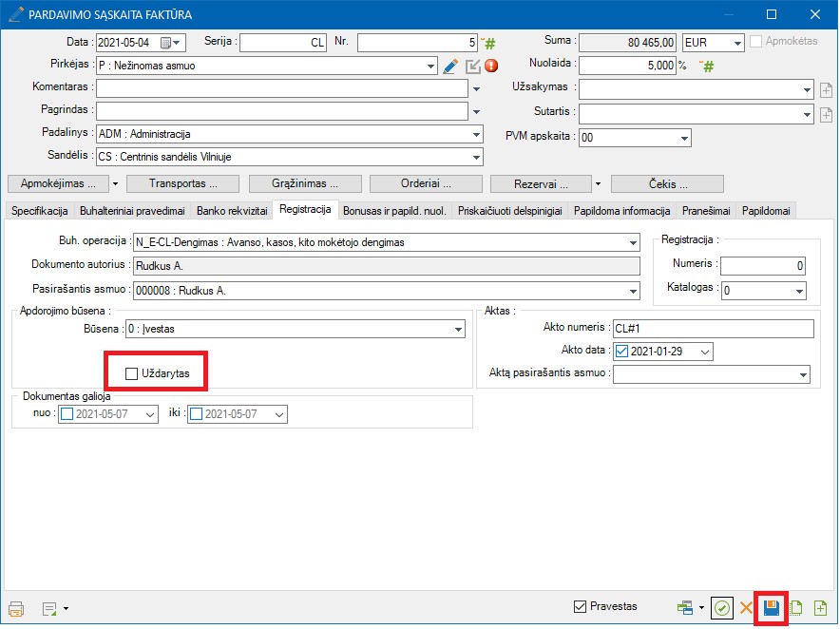Click into the Akto numeris input field
Screen dimensions: 840x629
click(713, 329)
